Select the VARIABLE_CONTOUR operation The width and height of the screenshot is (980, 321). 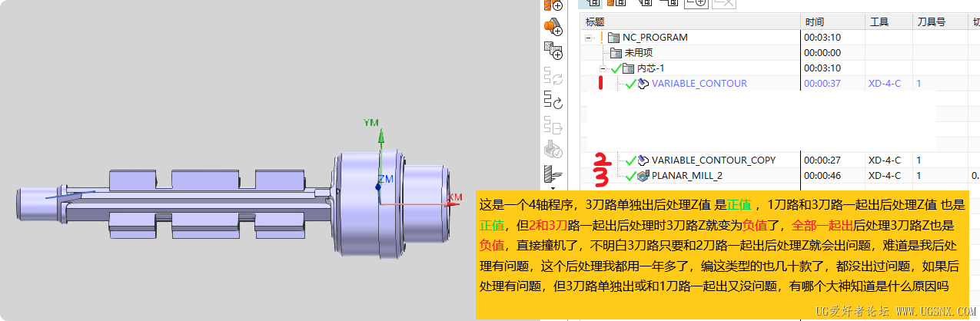point(699,84)
